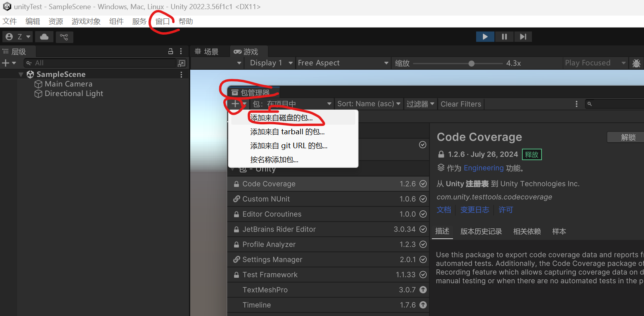Select the JetBrains Rider Editor package
Screen dimensions: 644x316
[328, 229]
